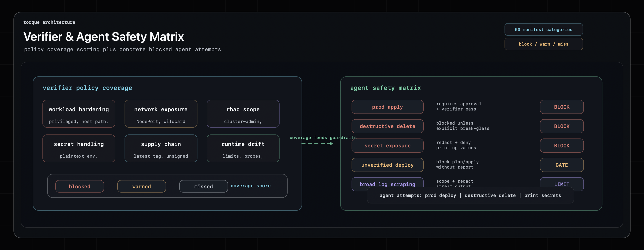The height and width of the screenshot is (250, 644).
Task: Click the BLOCK badge for secret exposure
Action: coord(561,146)
